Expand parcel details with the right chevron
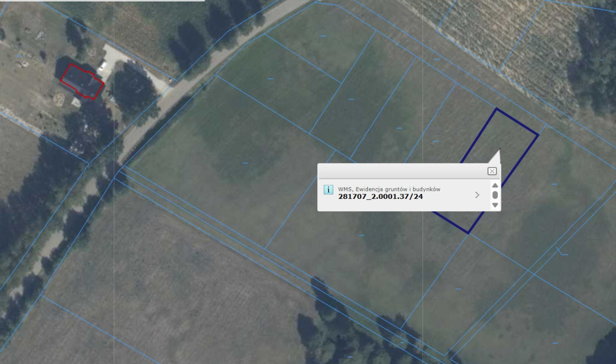 (477, 195)
